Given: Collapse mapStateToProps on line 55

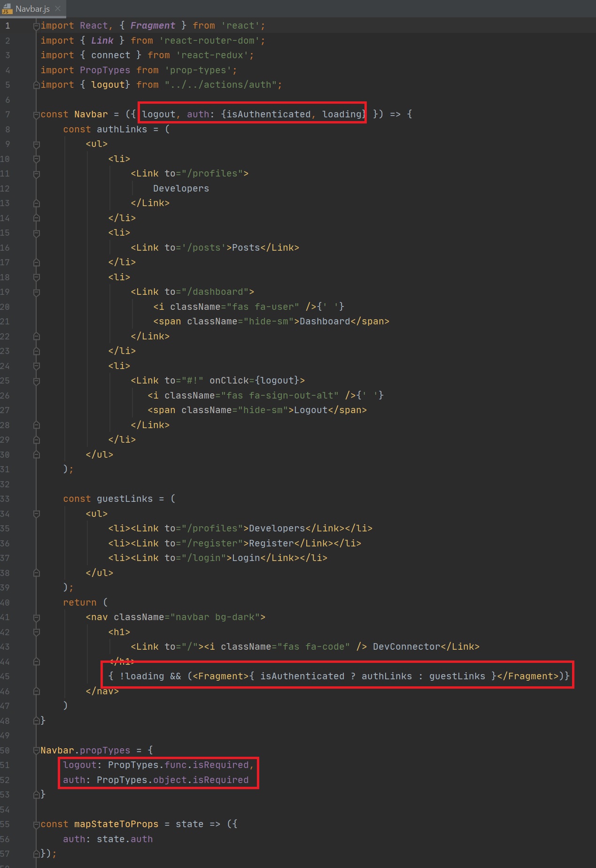Looking at the screenshot, I should tap(36, 825).
